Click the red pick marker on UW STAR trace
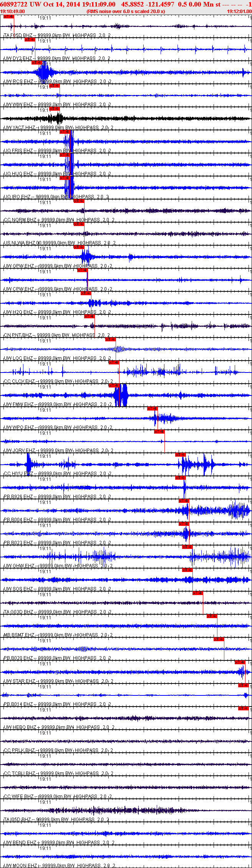The height and width of the screenshot is (868, 252). 240,662
